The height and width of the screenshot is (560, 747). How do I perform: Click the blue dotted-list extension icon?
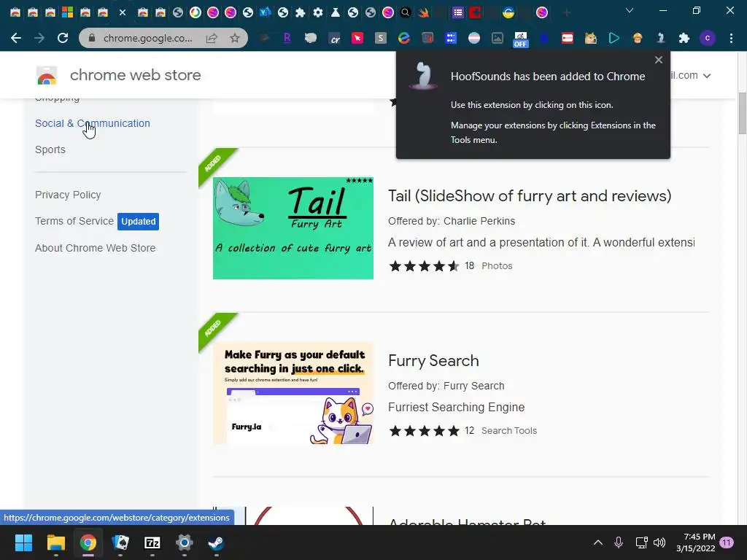(x=451, y=38)
